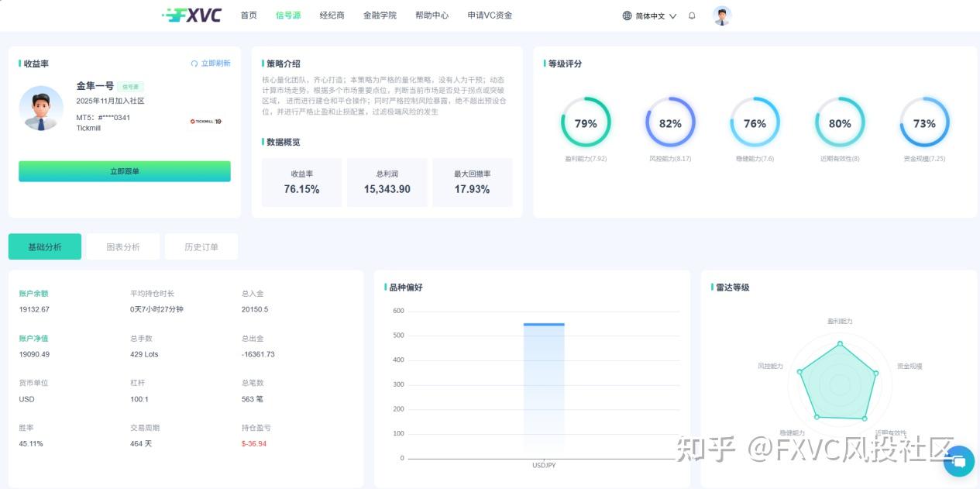Viewport: 980px width, 489px height.
Task: Click the 2025年11月加入社区 text
Action: tap(110, 102)
